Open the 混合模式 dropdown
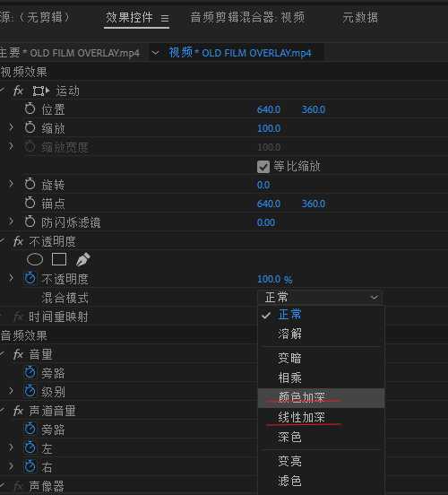448x495 pixels. (x=320, y=298)
